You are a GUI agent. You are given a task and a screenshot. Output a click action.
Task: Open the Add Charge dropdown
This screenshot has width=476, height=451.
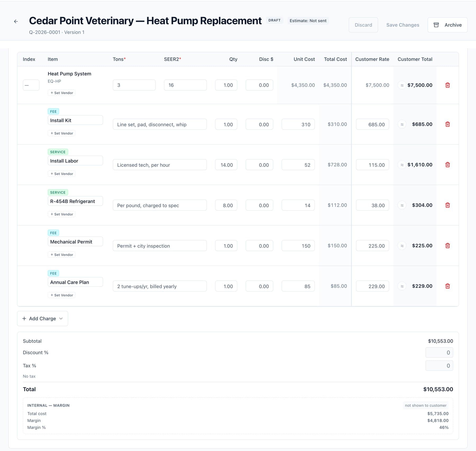tap(43, 319)
